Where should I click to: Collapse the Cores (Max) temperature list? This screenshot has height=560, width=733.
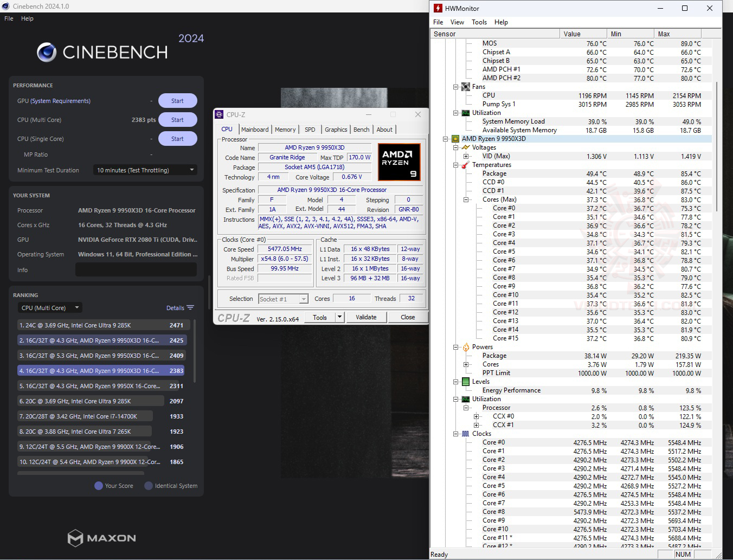[466, 199]
